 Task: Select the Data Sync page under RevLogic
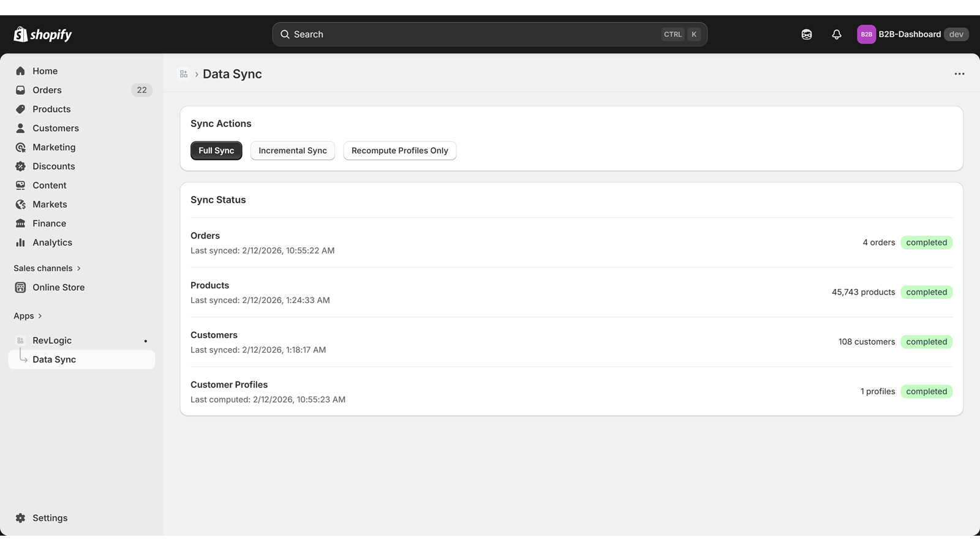[55, 359]
